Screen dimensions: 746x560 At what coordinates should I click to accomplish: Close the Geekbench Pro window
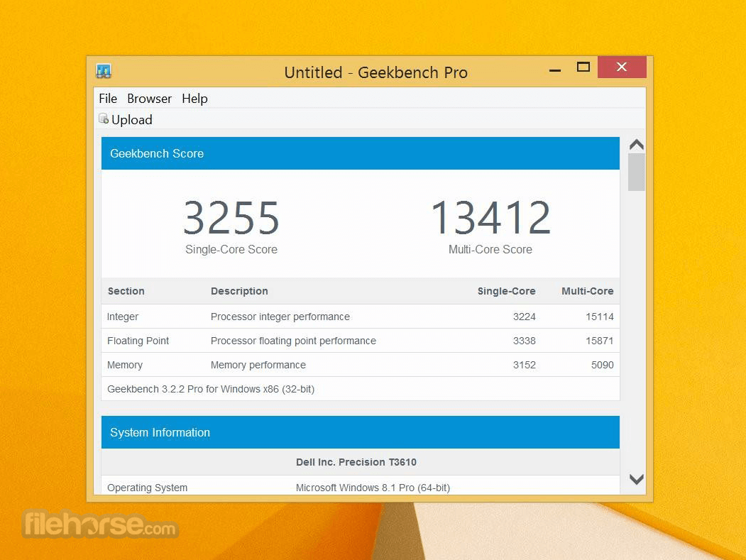pyautogui.click(x=622, y=67)
